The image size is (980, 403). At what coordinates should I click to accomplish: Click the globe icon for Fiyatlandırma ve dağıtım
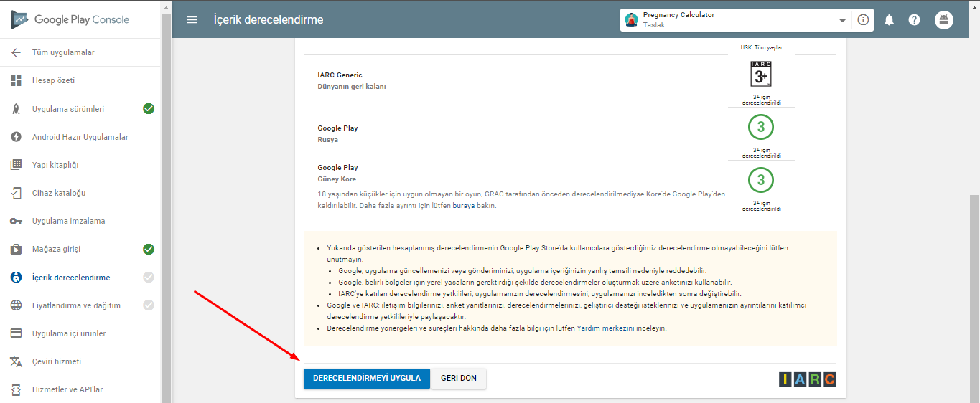point(16,305)
